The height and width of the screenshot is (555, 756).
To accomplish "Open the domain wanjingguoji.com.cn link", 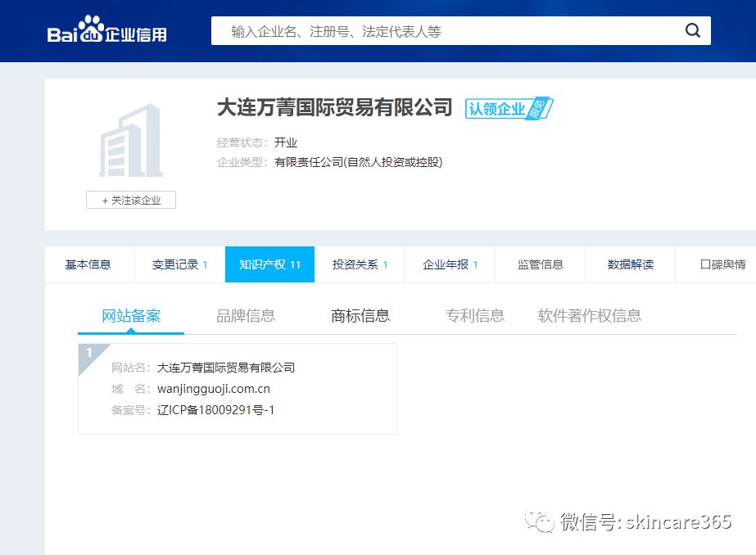I will pos(215,388).
